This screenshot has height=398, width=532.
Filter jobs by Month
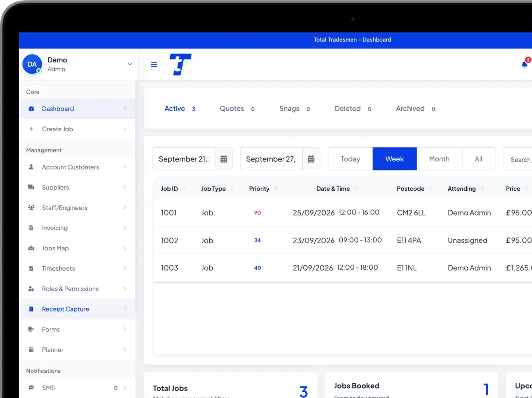pyautogui.click(x=439, y=159)
